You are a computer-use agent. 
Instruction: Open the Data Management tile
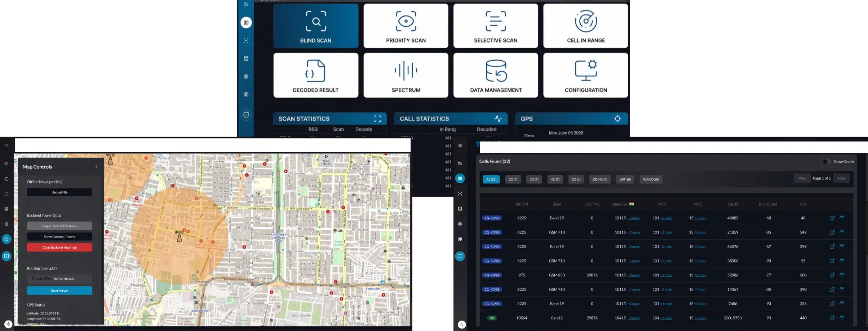[x=495, y=75]
